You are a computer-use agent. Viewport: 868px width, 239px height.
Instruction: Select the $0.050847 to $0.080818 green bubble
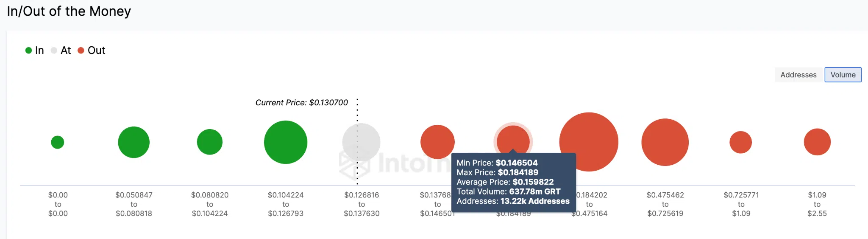point(134,142)
